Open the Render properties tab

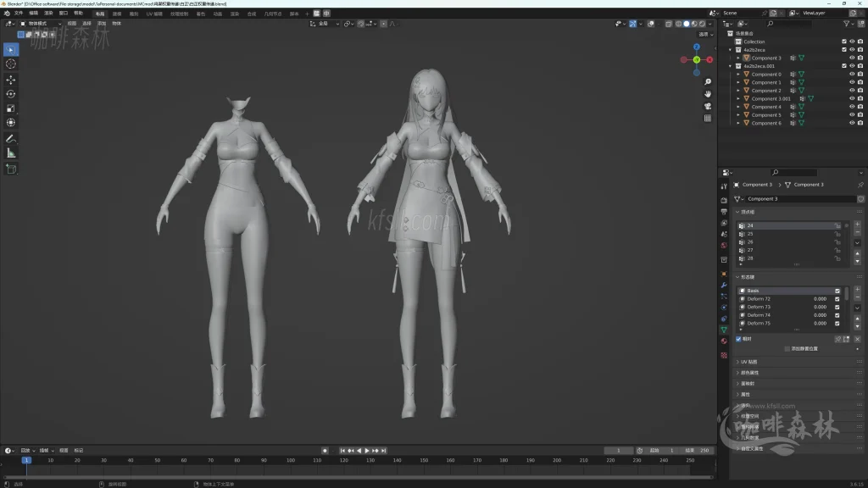[724, 200]
